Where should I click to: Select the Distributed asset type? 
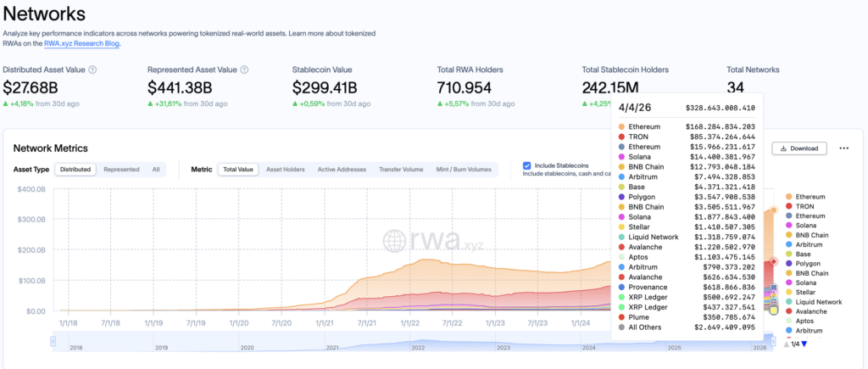(x=75, y=170)
